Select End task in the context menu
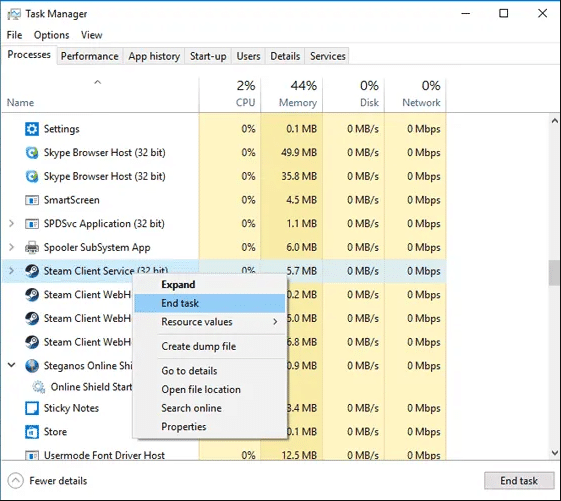 210,303
